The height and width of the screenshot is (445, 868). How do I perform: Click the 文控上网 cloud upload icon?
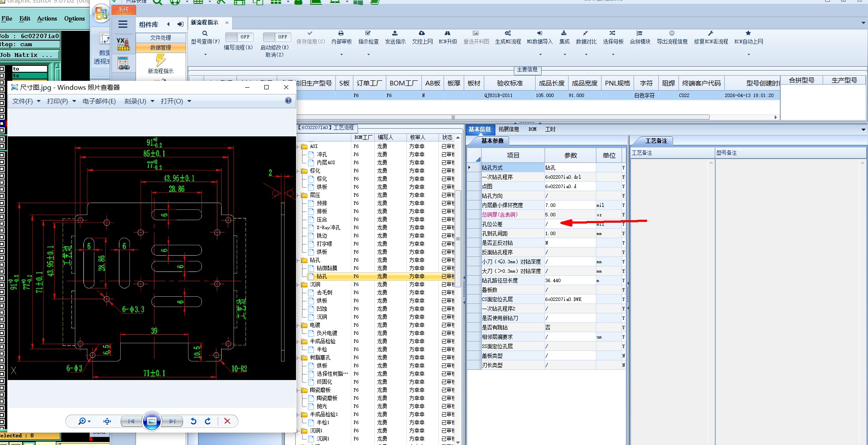pos(422,33)
